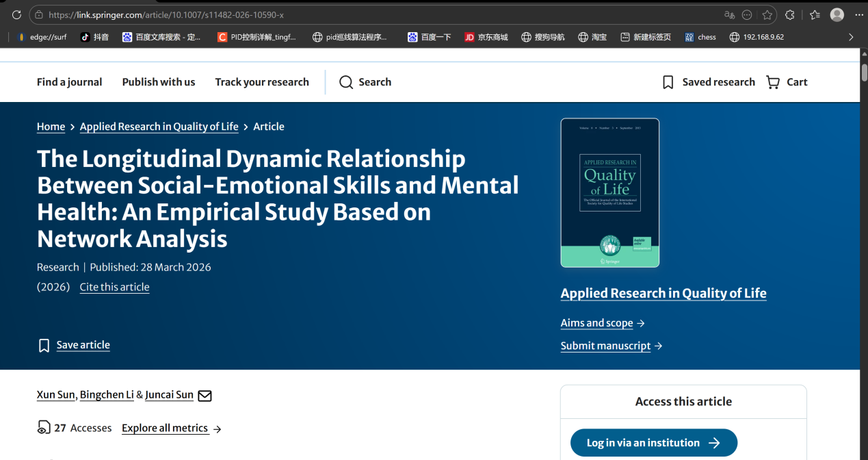
Task: Click the journal cover thumbnail
Action: coord(609,192)
